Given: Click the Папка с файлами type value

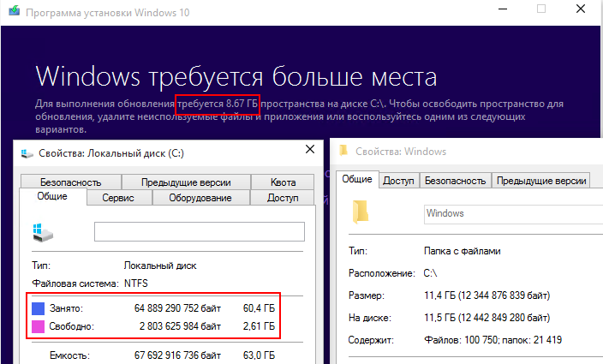Looking at the screenshot, I should [x=463, y=251].
